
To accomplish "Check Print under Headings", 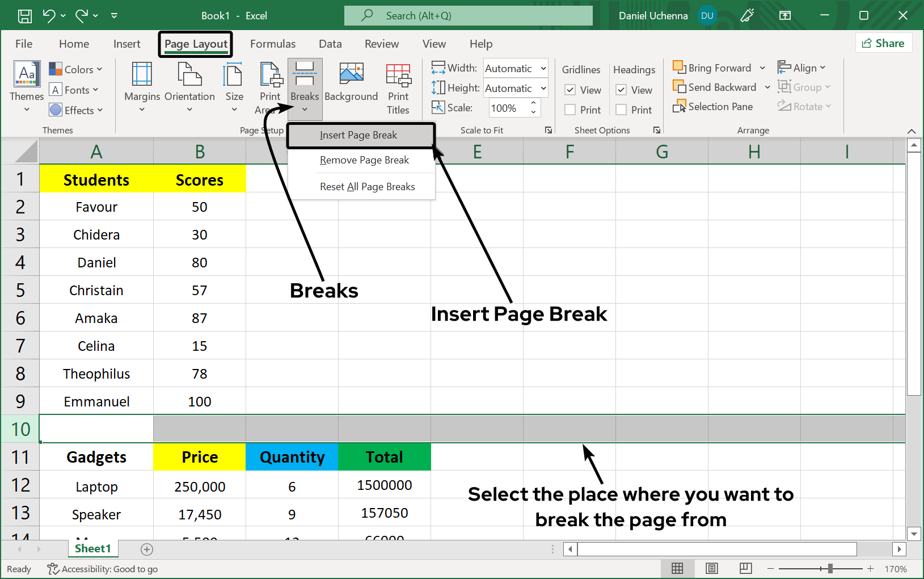I will [x=621, y=110].
